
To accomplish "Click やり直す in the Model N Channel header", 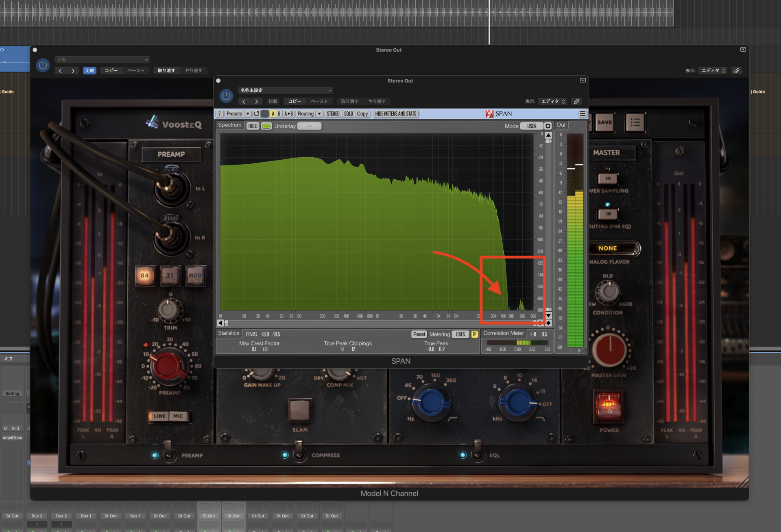I will tap(194, 71).
